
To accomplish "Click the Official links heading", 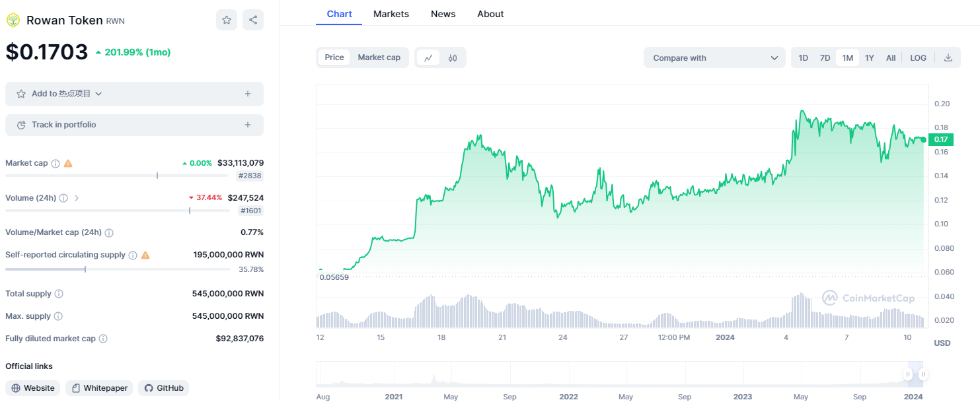I will 29,366.
